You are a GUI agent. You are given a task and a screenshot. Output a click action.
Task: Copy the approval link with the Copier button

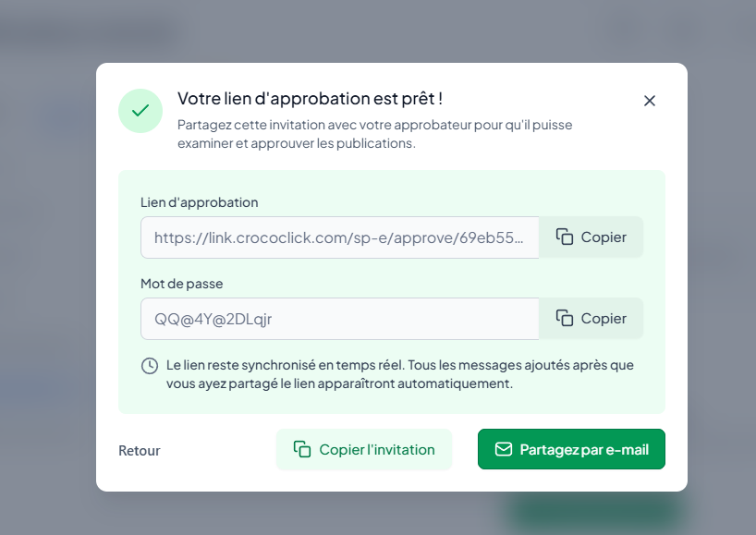click(x=591, y=237)
